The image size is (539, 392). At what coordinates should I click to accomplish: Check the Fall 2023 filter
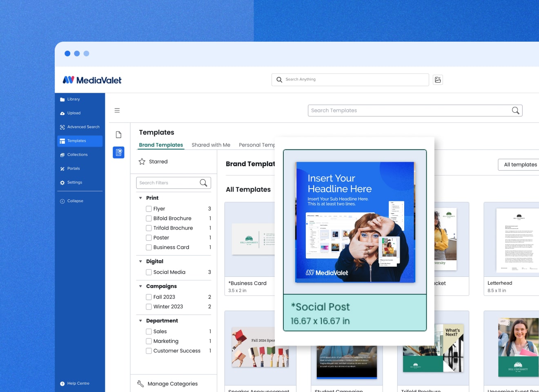(x=149, y=297)
